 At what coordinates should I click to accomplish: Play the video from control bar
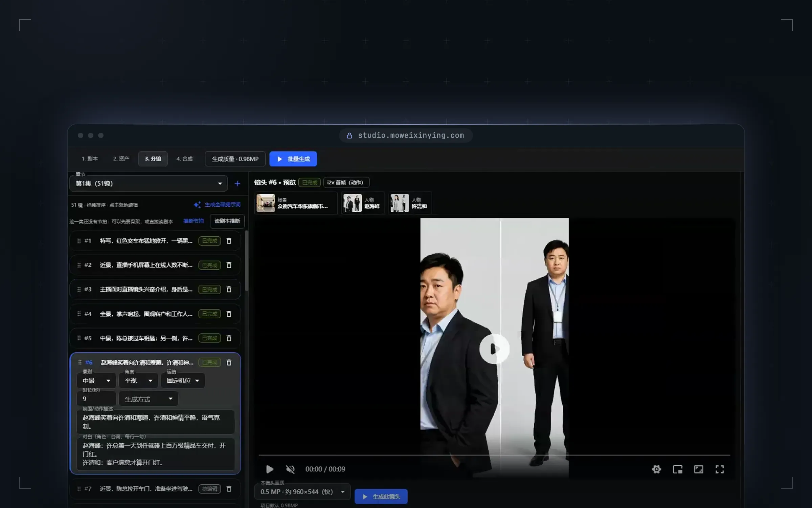click(x=270, y=469)
